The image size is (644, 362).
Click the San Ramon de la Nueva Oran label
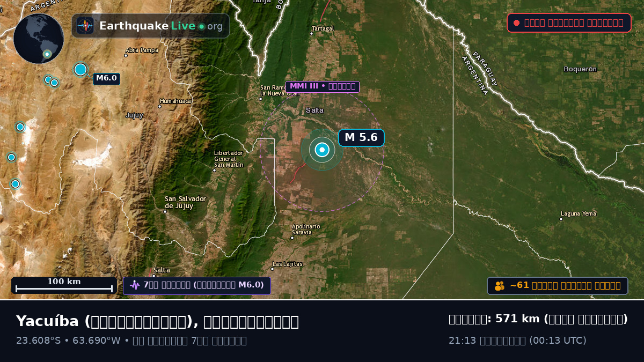280,91
